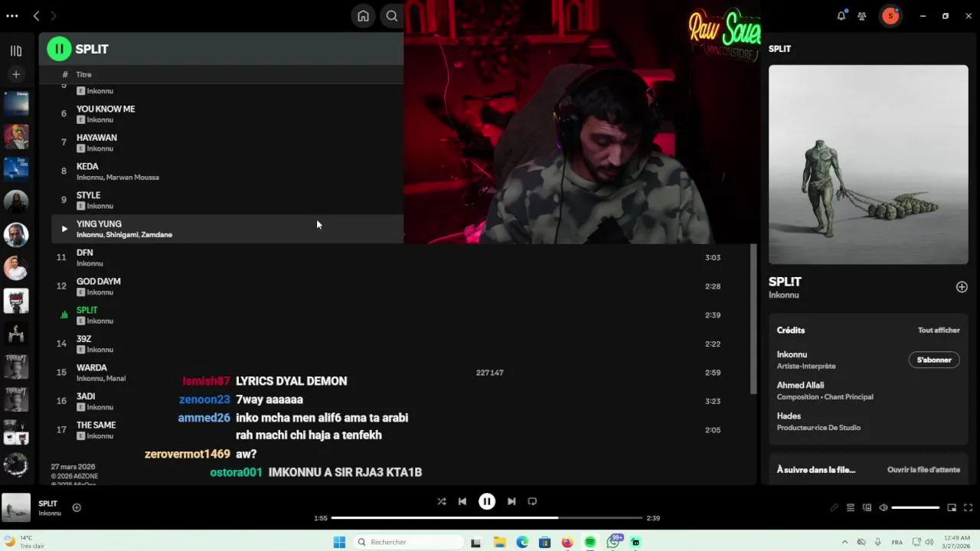
Task: Click the track list vertical scrollbar
Action: pyautogui.click(x=753, y=319)
